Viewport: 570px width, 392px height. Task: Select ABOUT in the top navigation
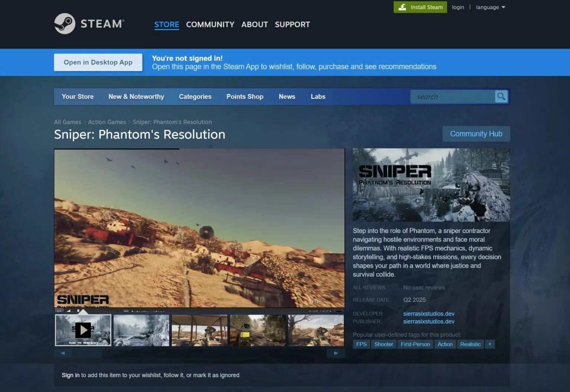coord(255,24)
